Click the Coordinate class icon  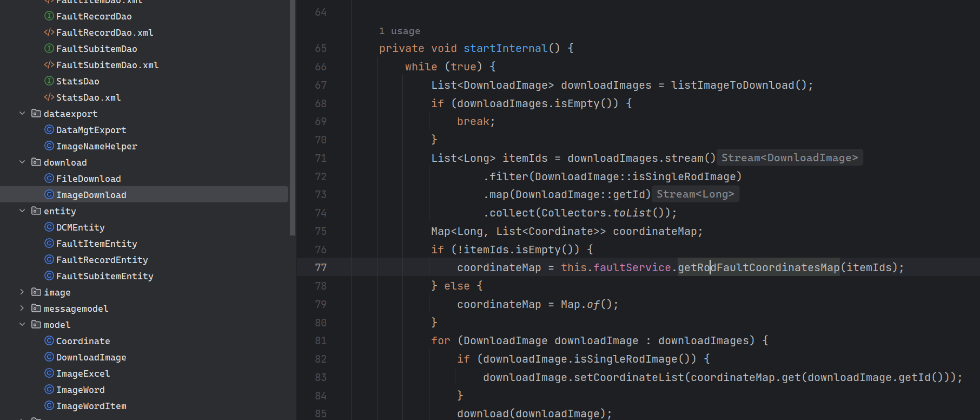[x=49, y=341]
